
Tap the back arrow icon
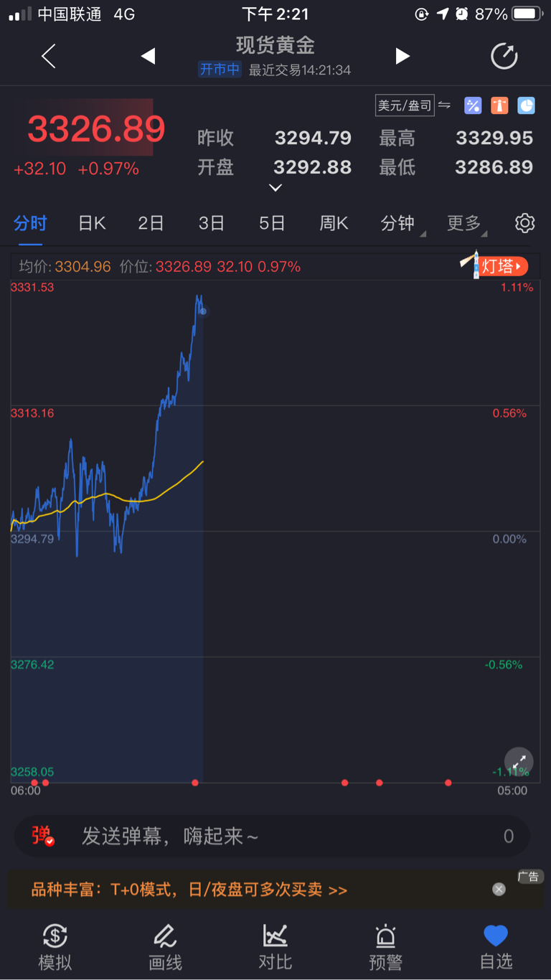tap(48, 56)
